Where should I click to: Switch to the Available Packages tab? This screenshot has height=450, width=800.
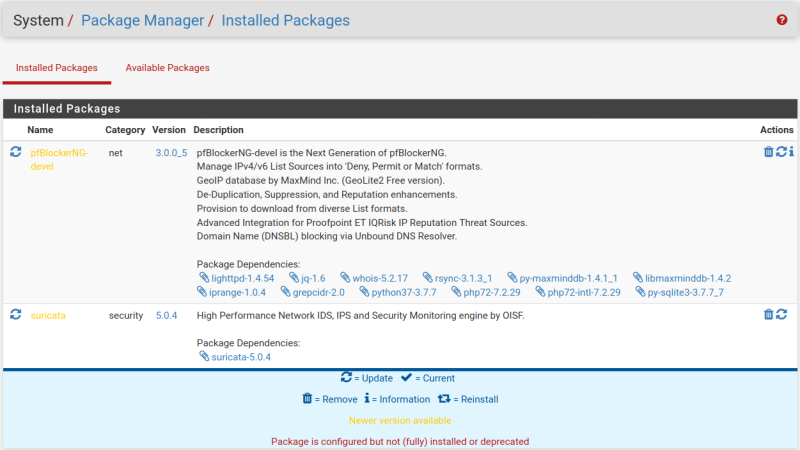(167, 68)
